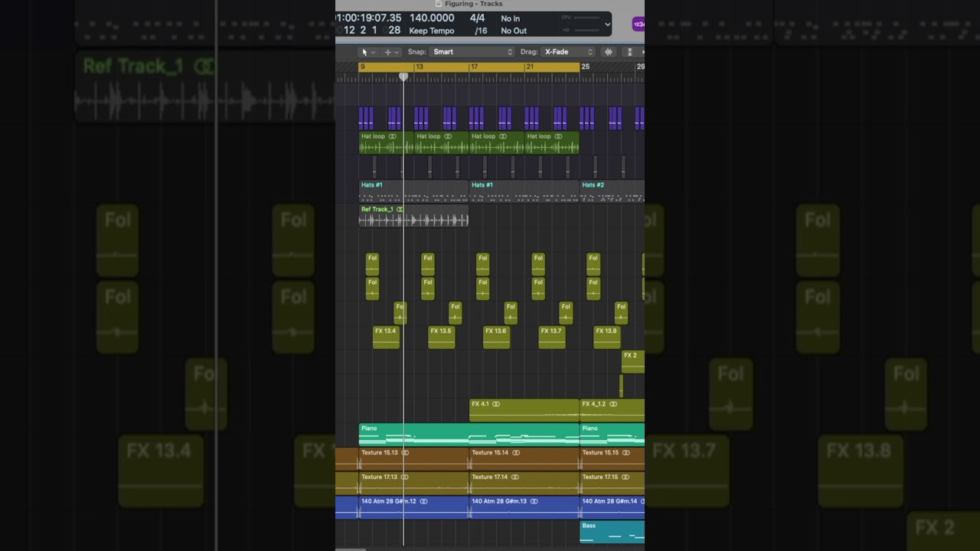Select the 140 Atm 28 G#m.14 region
The image size is (980, 551).
click(612, 508)
